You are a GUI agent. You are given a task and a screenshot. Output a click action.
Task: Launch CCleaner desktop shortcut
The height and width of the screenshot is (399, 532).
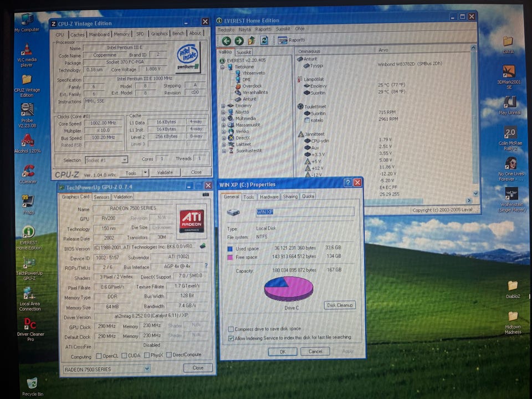point(28,174)
